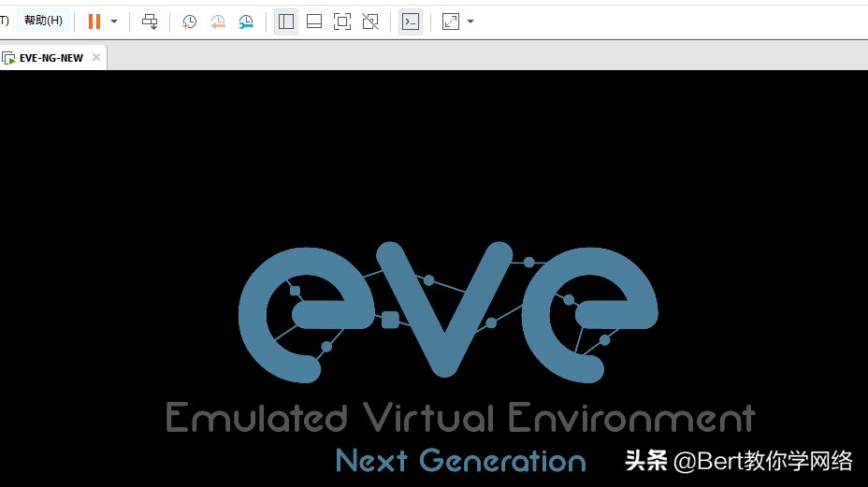Toggle the console view button
Screen dimensions: 868x487
click(x=411, y=21)
